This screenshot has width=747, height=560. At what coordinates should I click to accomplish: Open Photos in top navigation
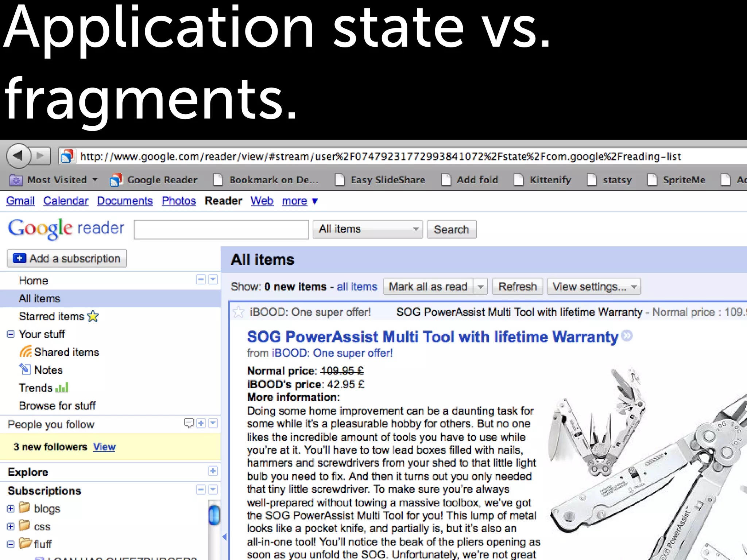click(179, 201)
